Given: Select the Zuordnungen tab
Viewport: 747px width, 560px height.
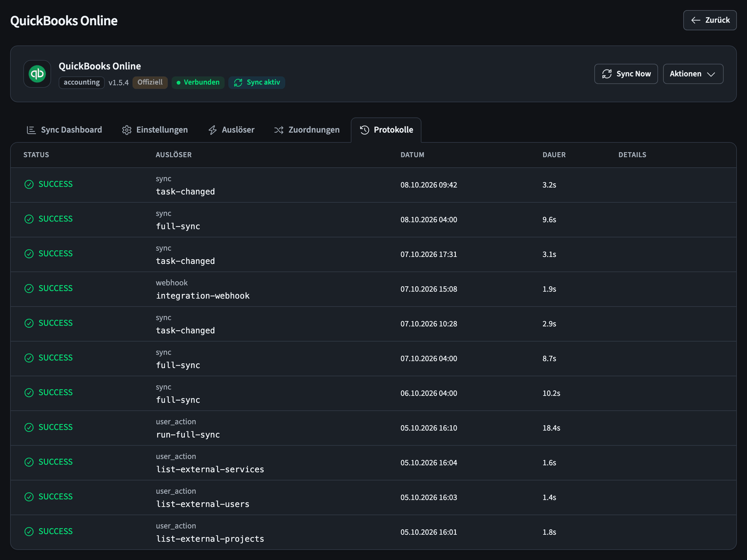Looking at the screenshot, I should click(307, 130).
